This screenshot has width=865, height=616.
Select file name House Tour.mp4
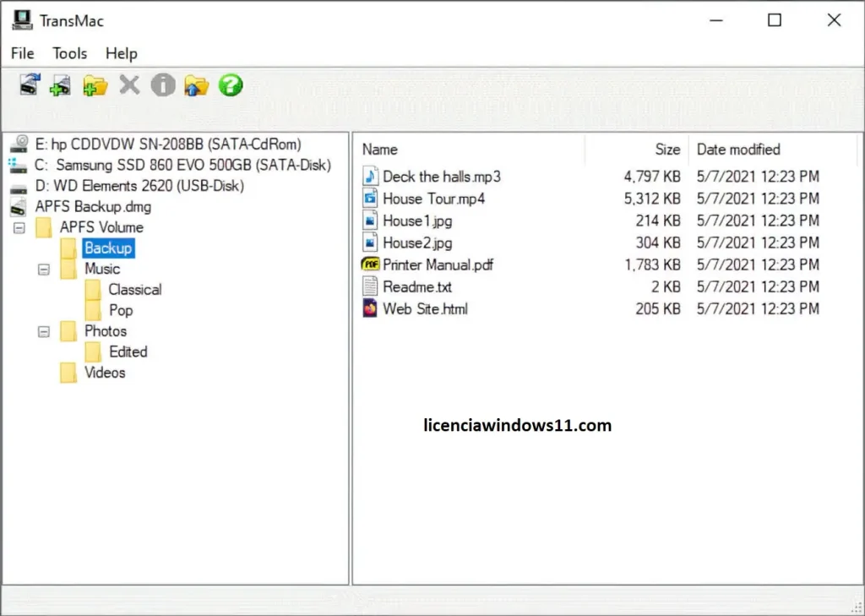434,199
